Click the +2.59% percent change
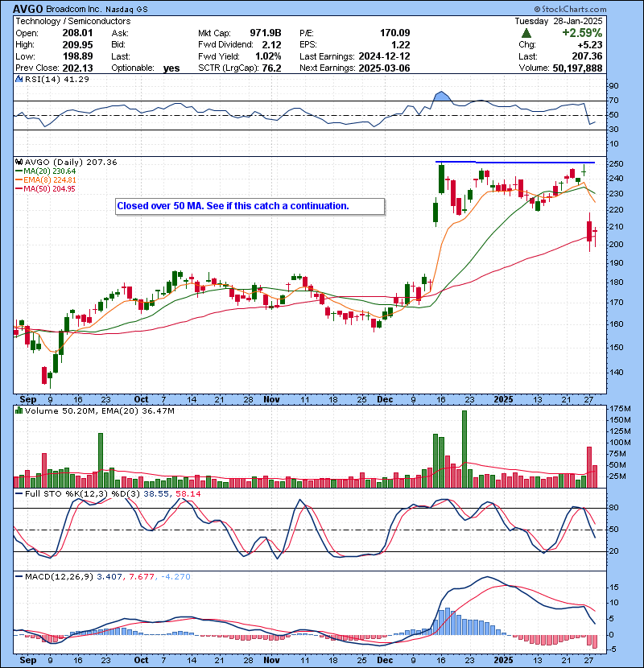 [x=582, y=33]
